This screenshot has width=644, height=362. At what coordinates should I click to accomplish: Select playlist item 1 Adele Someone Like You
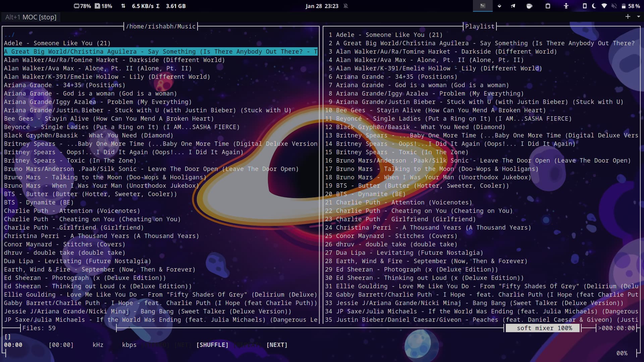(x=385, y=35)
